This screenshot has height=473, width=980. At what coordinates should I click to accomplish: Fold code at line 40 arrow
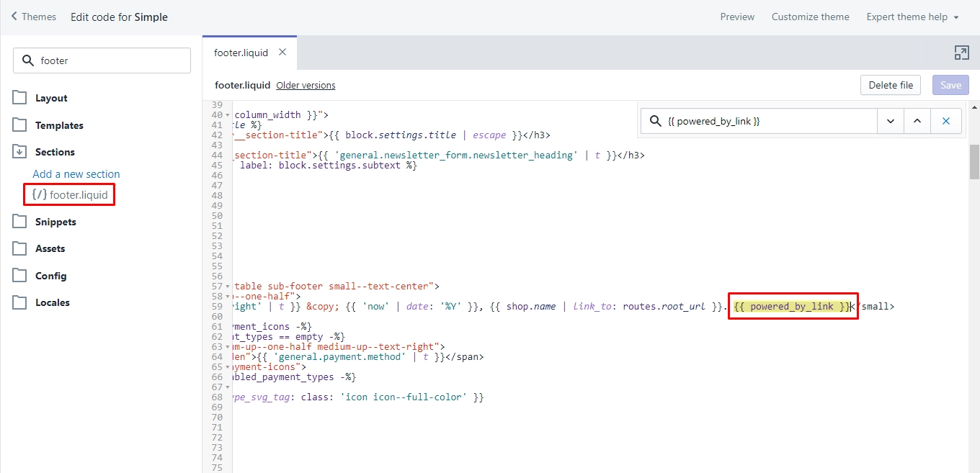(x=228, y=115)
